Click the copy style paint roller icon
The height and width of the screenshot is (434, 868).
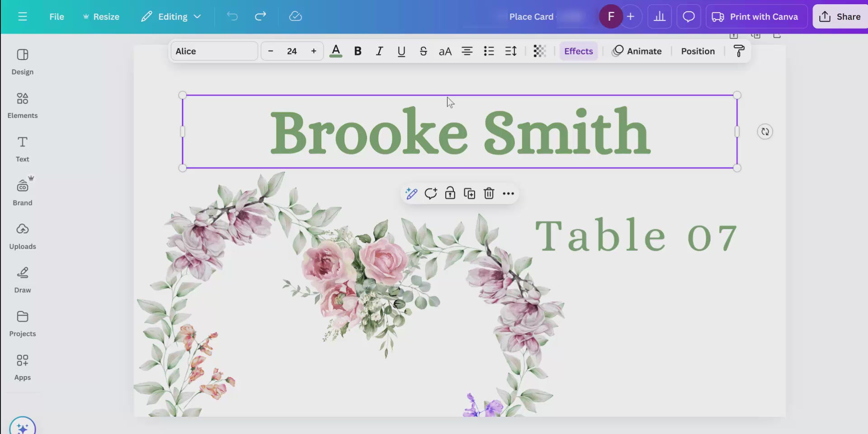point(739,51)
